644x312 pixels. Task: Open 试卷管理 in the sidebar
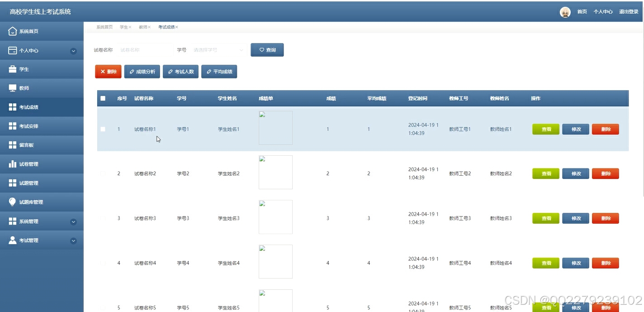point(42,164)
